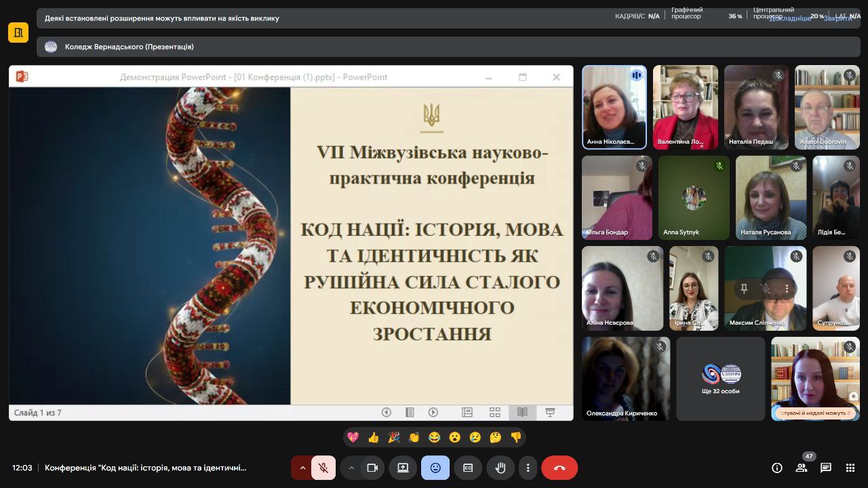
Task: Select Anna Sytnyk's video tile
Action: [693, 198]
